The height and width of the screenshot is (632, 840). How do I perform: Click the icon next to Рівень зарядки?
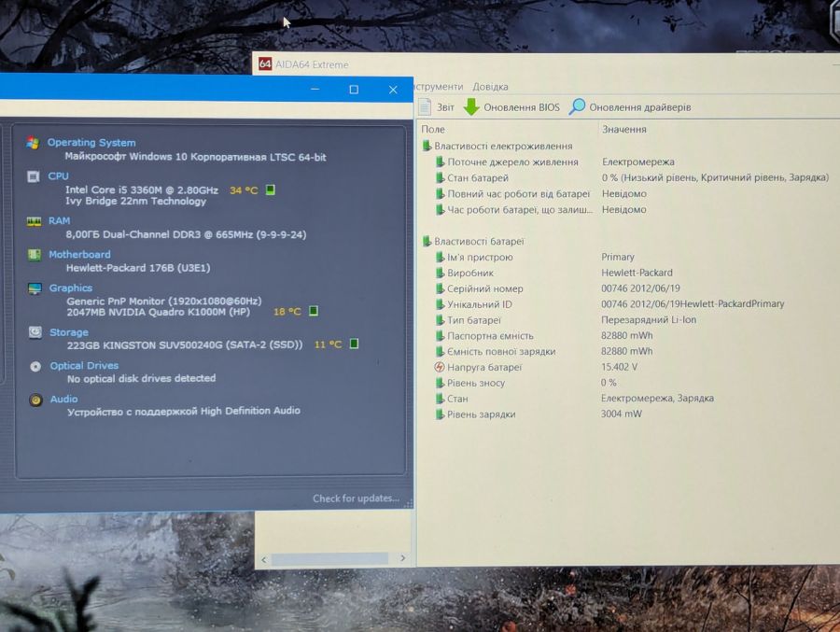pyautogui.click(x=440, y=414)
